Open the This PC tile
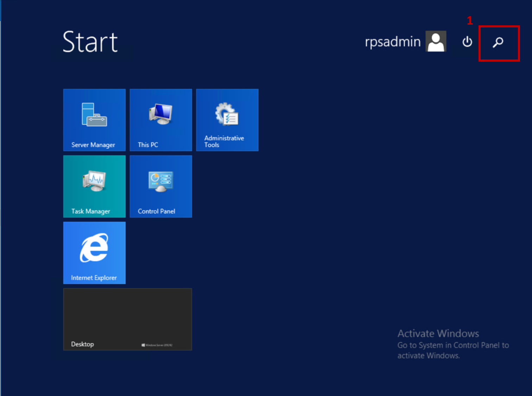 pyautogui.click(x=161, y=120)
